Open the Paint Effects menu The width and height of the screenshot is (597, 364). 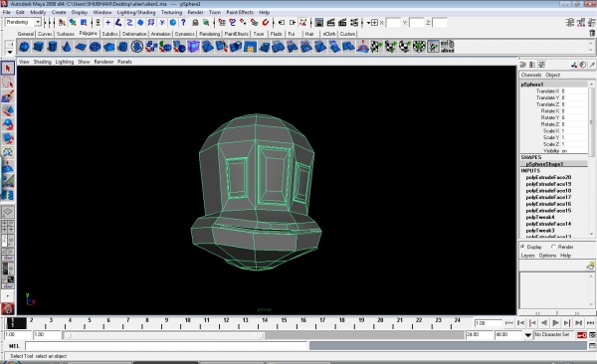coord(240,12)
